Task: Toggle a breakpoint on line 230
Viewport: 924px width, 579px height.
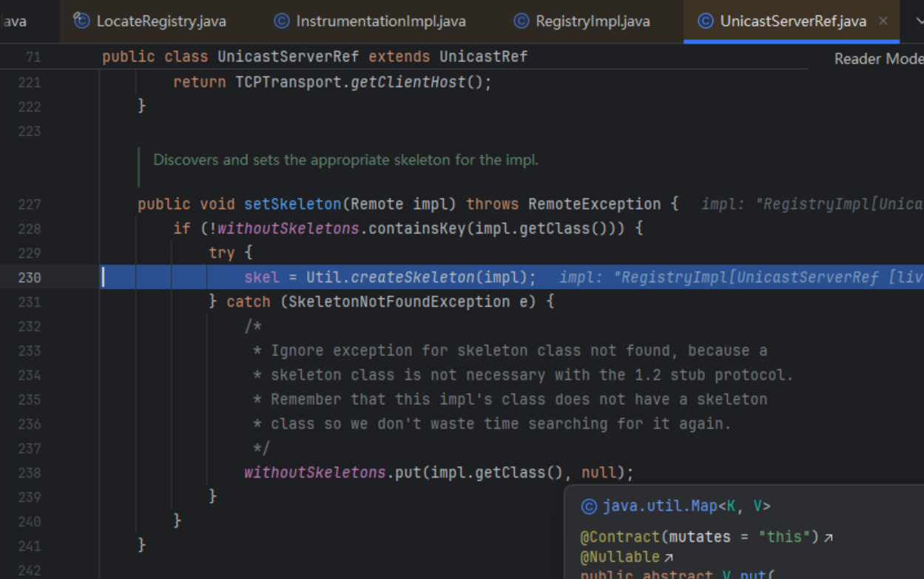Action: click(x=30, y=277)
